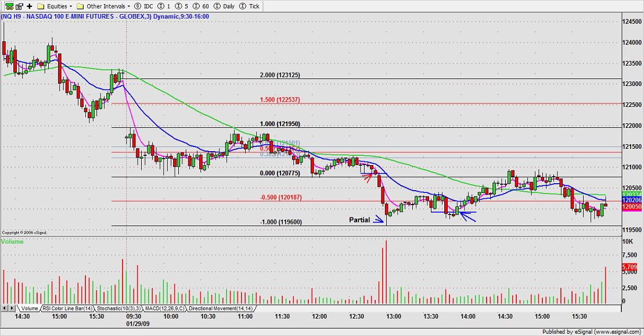Click the Published by eSignal footer text
The image size is (644, 336).
591,332
